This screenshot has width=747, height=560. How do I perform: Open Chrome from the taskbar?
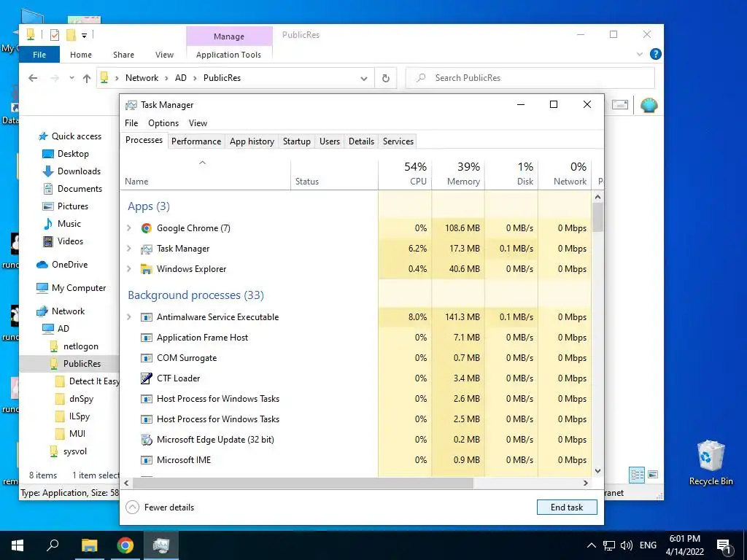click(125, 545)
